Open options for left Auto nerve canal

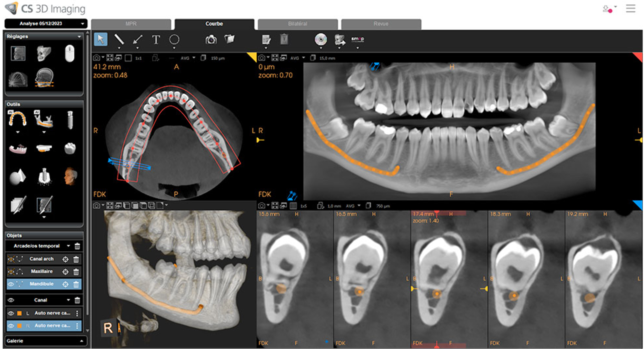77,313
